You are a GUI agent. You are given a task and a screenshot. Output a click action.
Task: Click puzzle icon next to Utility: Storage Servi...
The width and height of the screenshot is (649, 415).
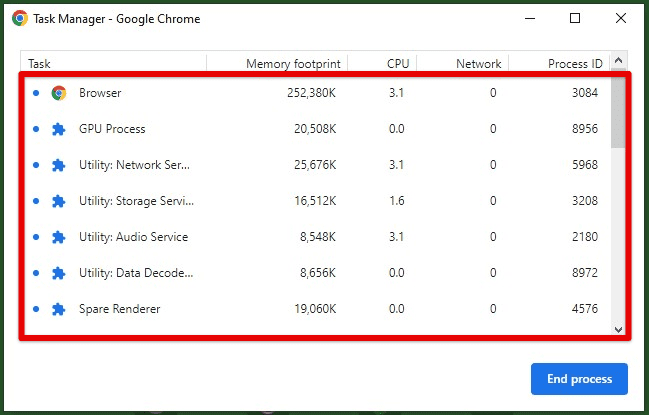(59, 201)
